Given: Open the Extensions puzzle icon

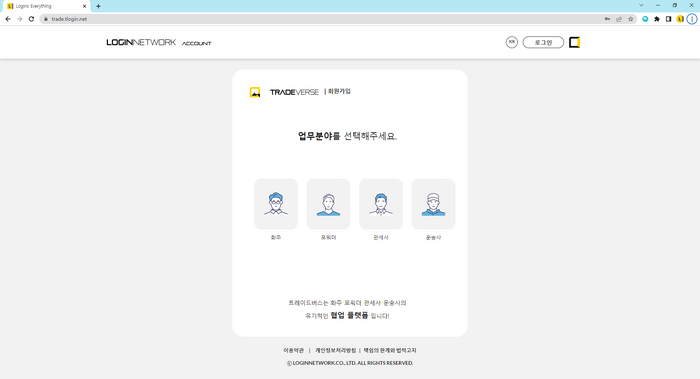Looking at the screenshot, I should coord(657,19).
